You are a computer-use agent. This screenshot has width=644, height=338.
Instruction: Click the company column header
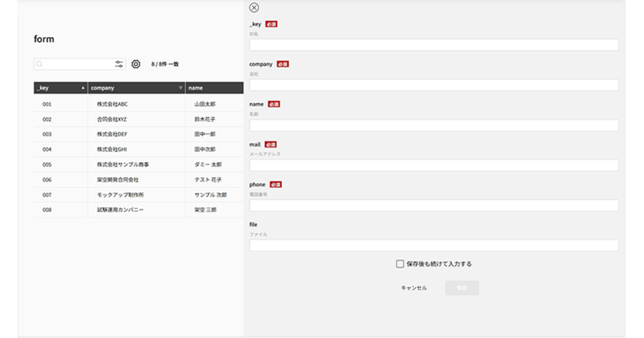point(137,88)
